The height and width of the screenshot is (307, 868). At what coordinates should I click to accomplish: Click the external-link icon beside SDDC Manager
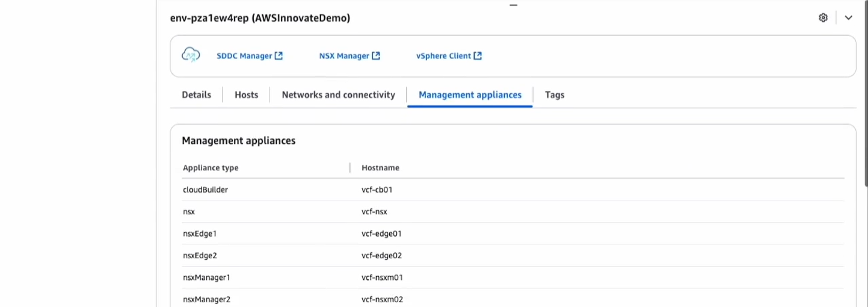click(279, 55)
